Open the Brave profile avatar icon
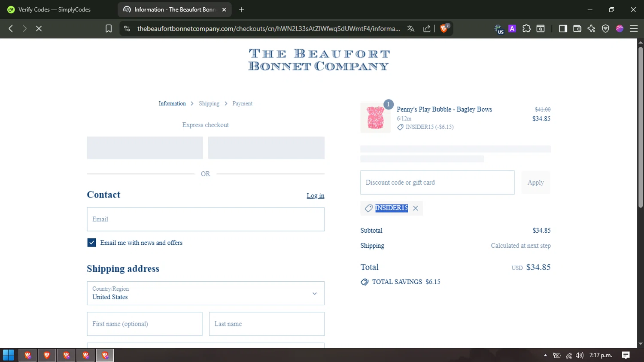This screenshot has width=644, height=362. point(620,28)
